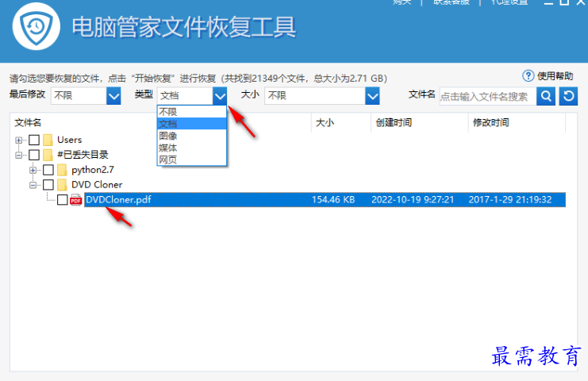
Task: Click the DVD Cloner folder label
Action: click(97, 184)
